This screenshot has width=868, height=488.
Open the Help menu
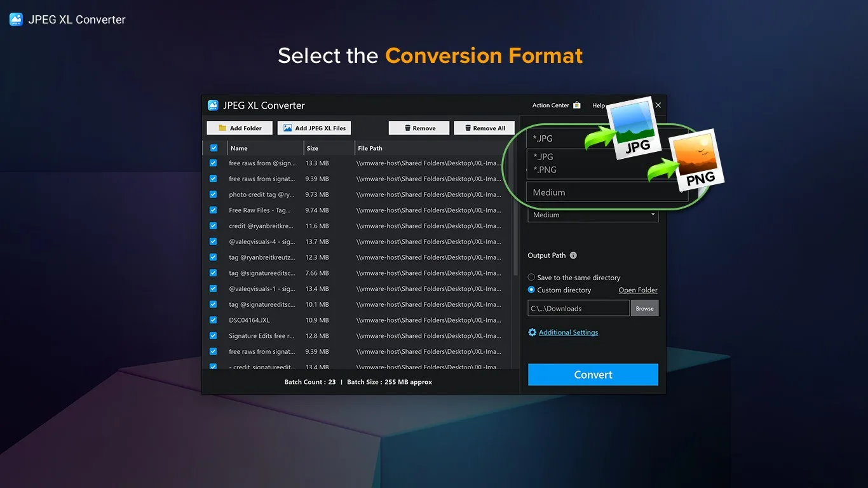(x=599, y=105)
